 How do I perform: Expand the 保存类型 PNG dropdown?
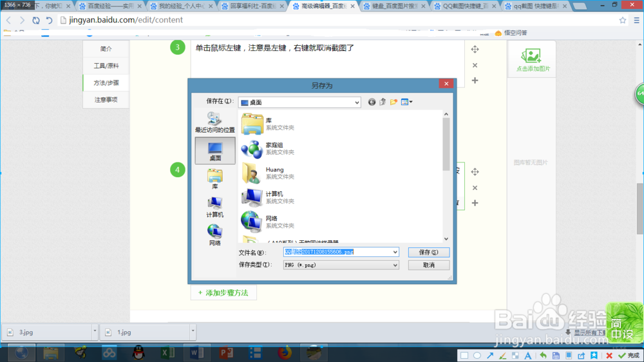395,265
